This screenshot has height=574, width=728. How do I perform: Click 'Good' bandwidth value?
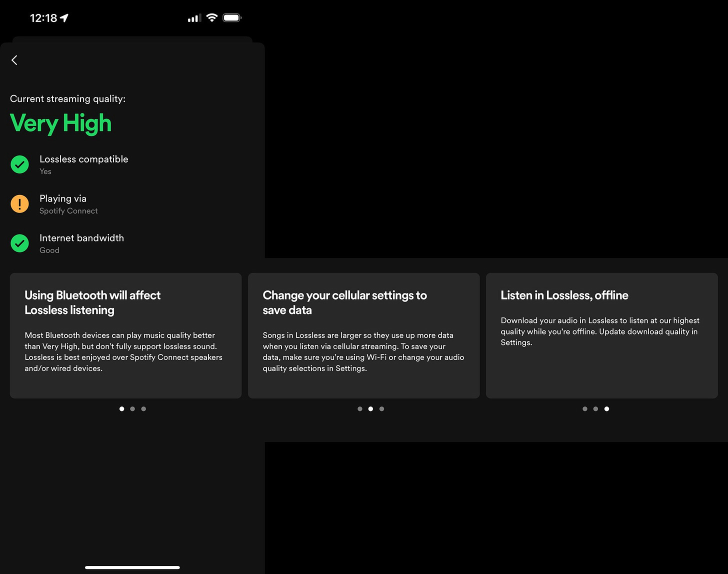[49, 250]
